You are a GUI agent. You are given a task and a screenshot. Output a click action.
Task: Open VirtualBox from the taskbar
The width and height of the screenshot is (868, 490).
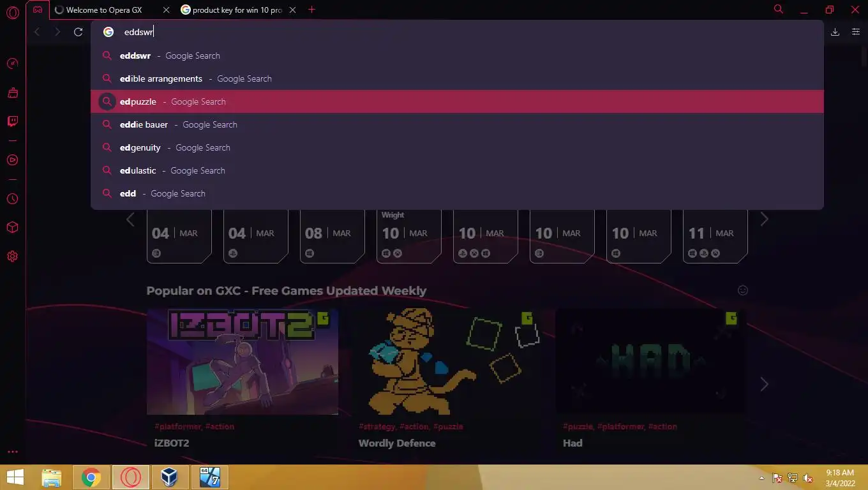click(170, 477)
